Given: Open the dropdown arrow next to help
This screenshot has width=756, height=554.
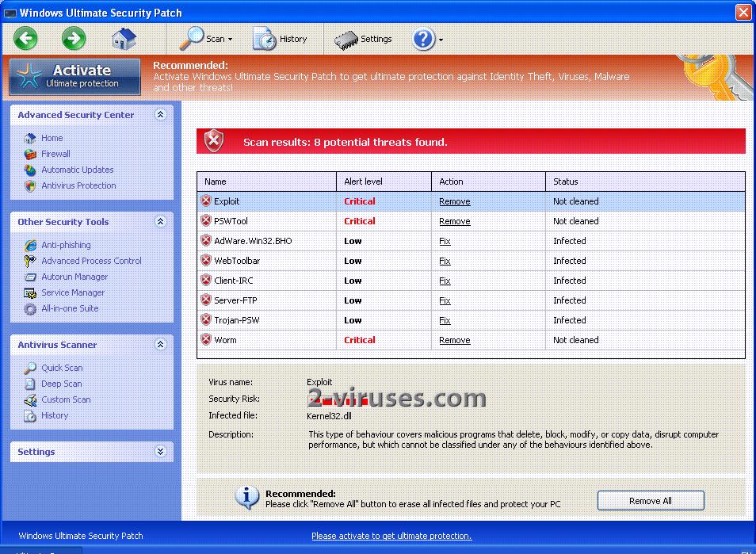Looking at the screenshot, I should tap(441, 40).
